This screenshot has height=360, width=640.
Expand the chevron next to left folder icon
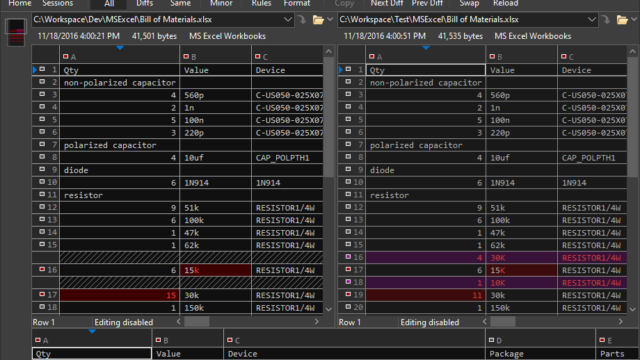[x=330, y=20]
